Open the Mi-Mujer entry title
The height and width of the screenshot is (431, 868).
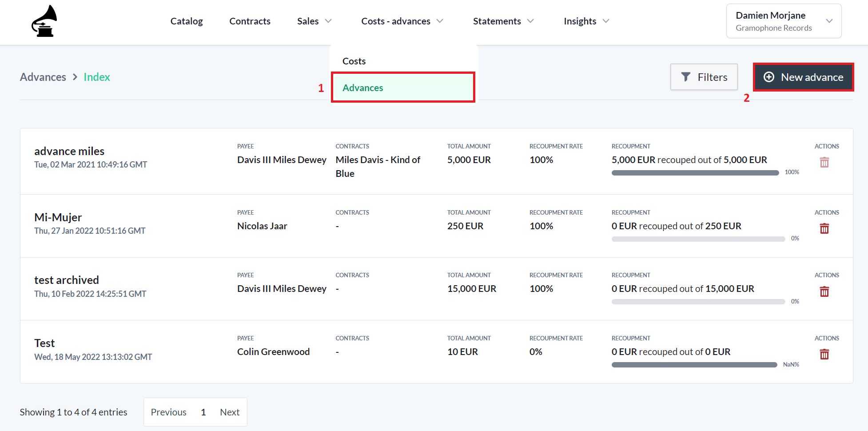[58, 217]
